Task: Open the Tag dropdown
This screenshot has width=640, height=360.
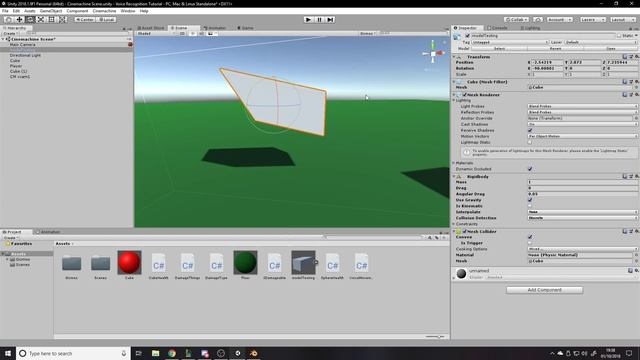Action: [509, 42]
